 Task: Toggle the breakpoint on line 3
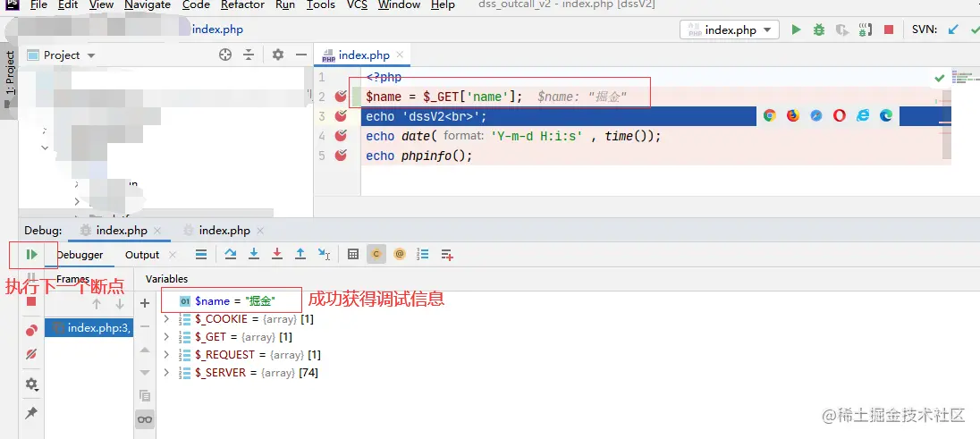[341, 115]
